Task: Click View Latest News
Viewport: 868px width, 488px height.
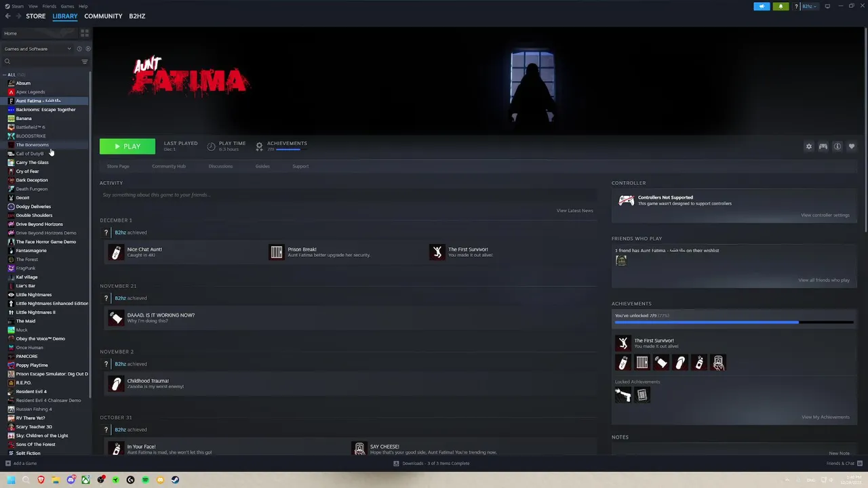Action: click(575, 211)
